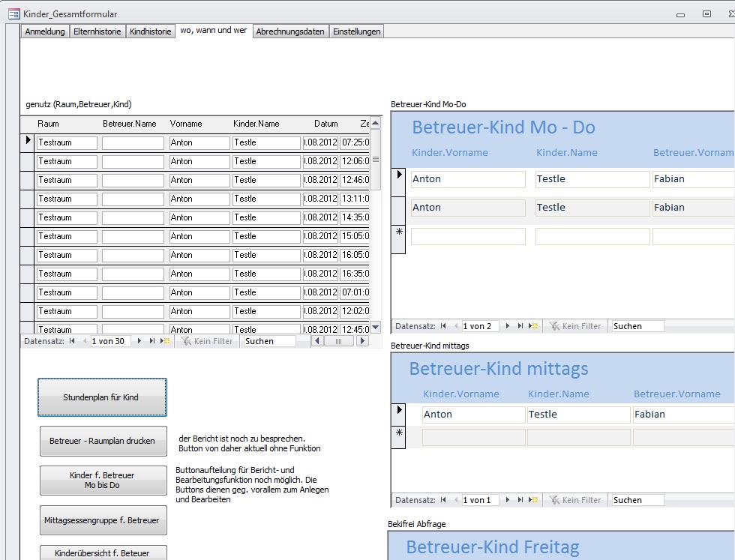Jump to last record in Betreuer-Kind mittags
735x560 pixels.
521,500
